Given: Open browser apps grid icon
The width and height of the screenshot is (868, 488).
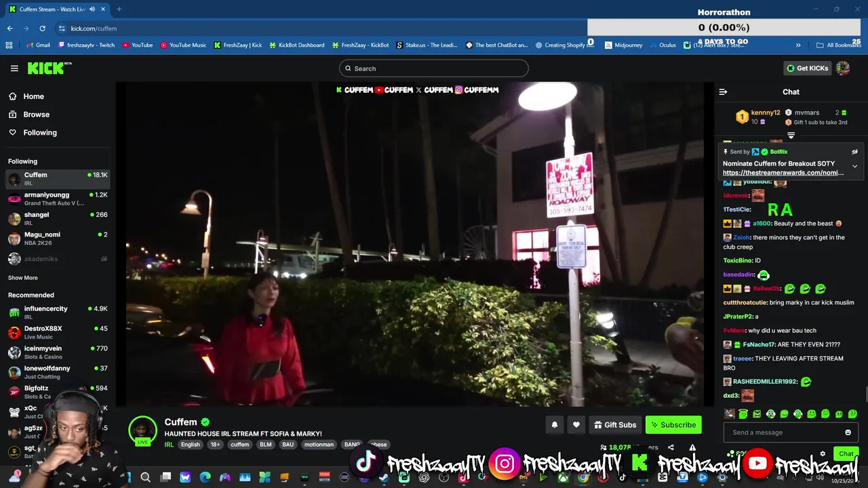Looking at the screenshot, I should pos(9,45).
